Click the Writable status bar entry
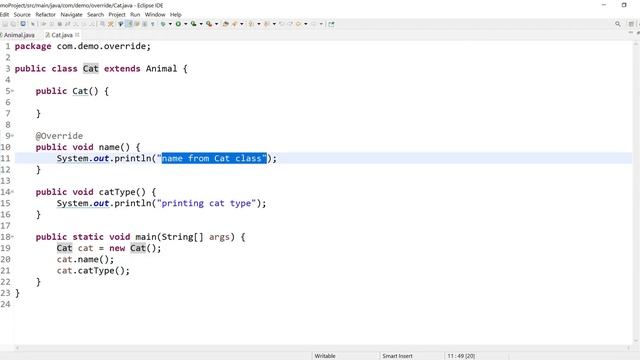Viewport: 640px width, 360px height. click(x=325, y=356)
